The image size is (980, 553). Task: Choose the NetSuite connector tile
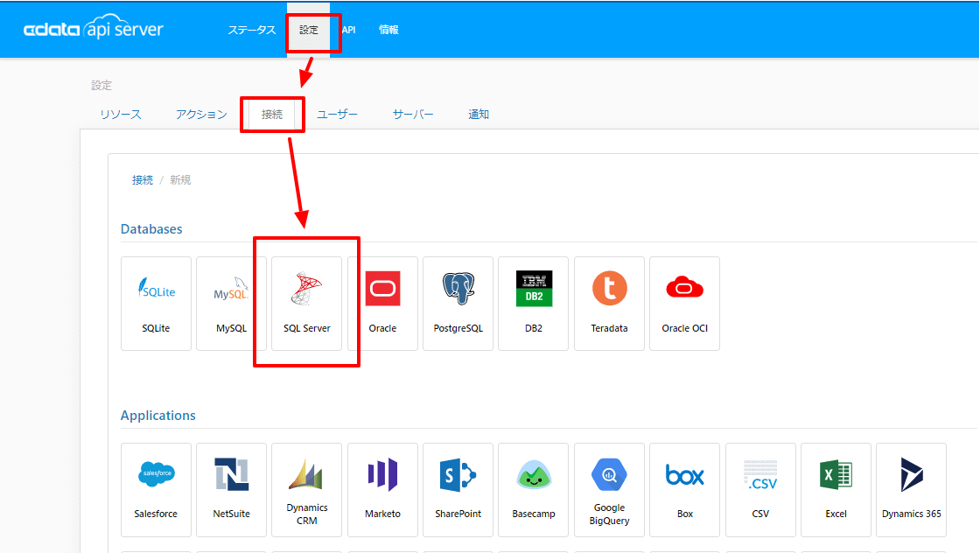pyautogui.click(x=231, y=490)
